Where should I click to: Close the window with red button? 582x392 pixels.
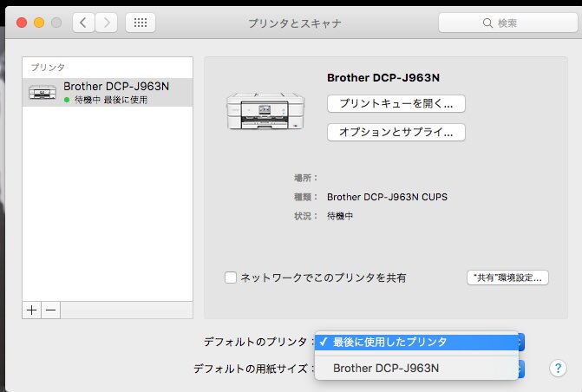coord(22,23)
